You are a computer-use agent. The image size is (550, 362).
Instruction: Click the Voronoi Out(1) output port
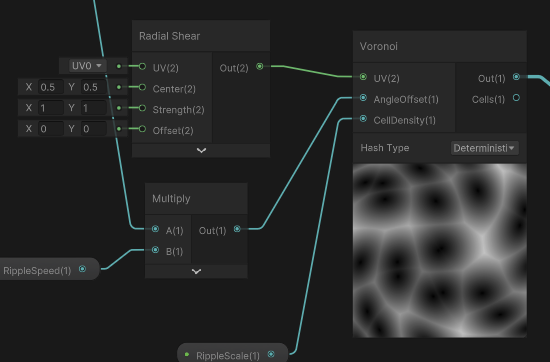pos(516,76)
